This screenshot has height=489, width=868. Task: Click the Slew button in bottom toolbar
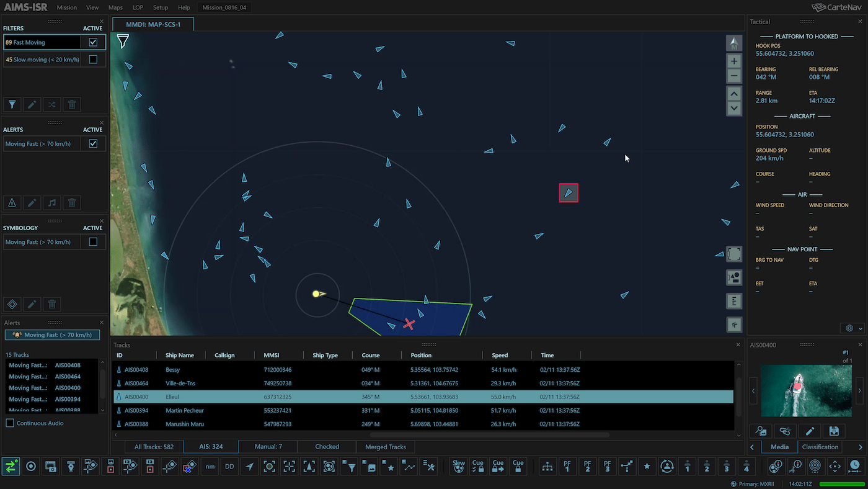click(x=458, y=467)
